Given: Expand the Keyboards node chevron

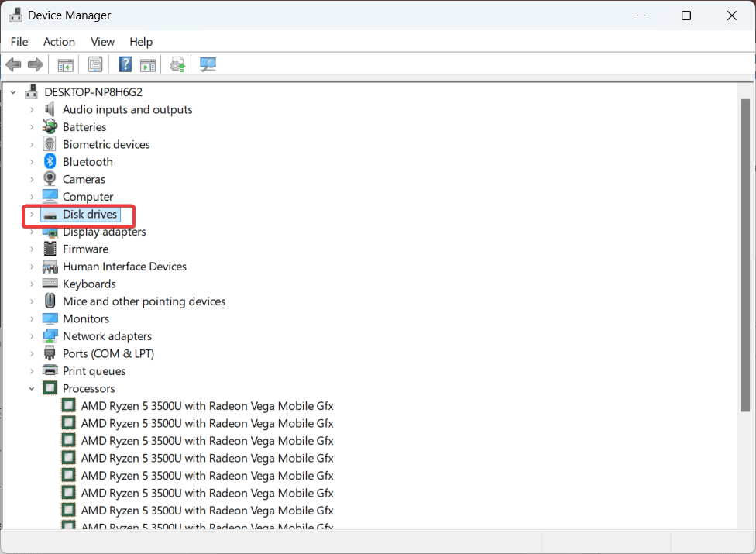Looking at the screenshot, I should point(32,284).
